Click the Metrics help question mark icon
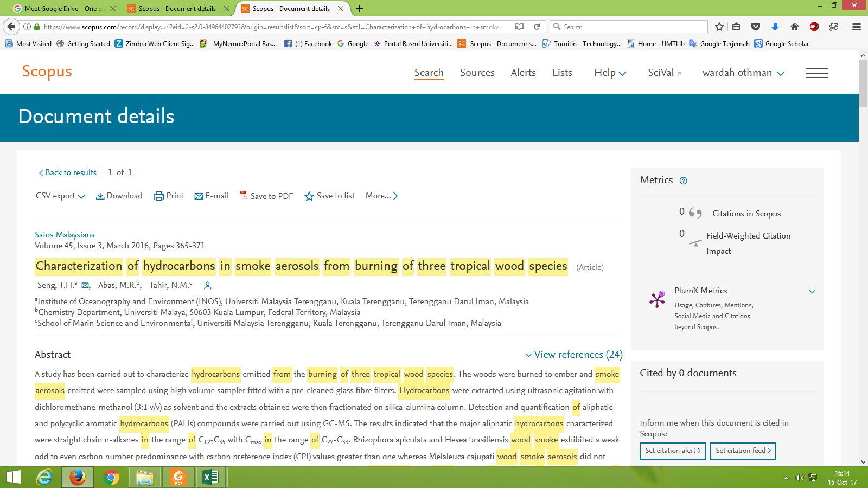The width and height of the screenshot is (868, 488). [x=684, y=181]
